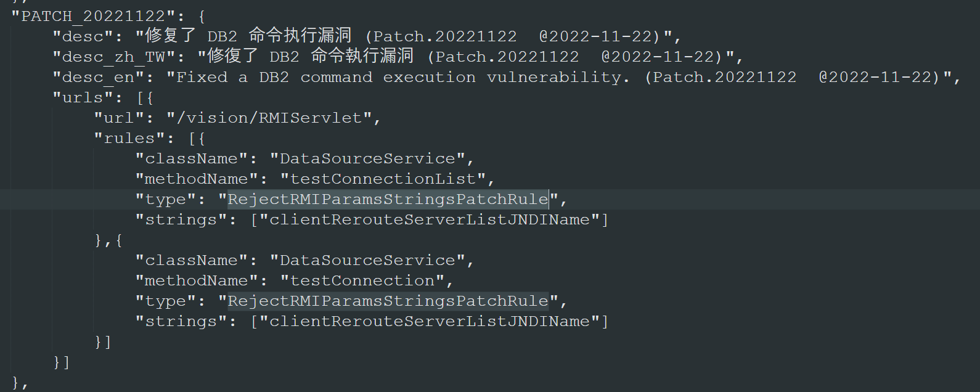980x392 pixels.
Task: Click the simplified Chinese phrase "命令执行漏洞"
Action: coord(300,36)
